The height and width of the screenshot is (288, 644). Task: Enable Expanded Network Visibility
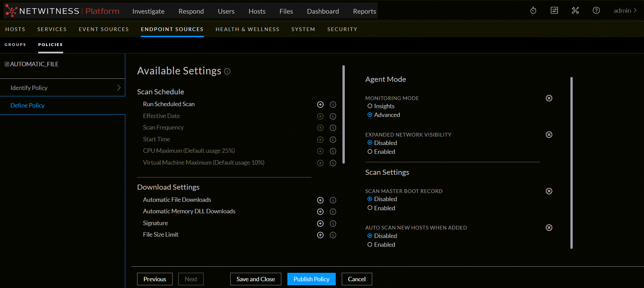pos(370,152)
